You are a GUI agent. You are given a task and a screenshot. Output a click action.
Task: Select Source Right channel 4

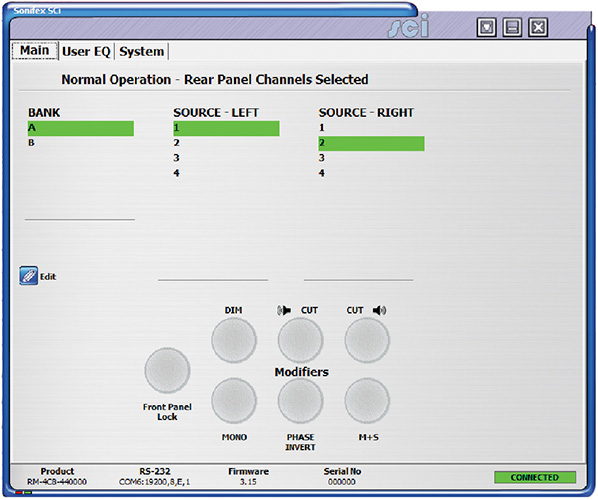click(371, 173)
